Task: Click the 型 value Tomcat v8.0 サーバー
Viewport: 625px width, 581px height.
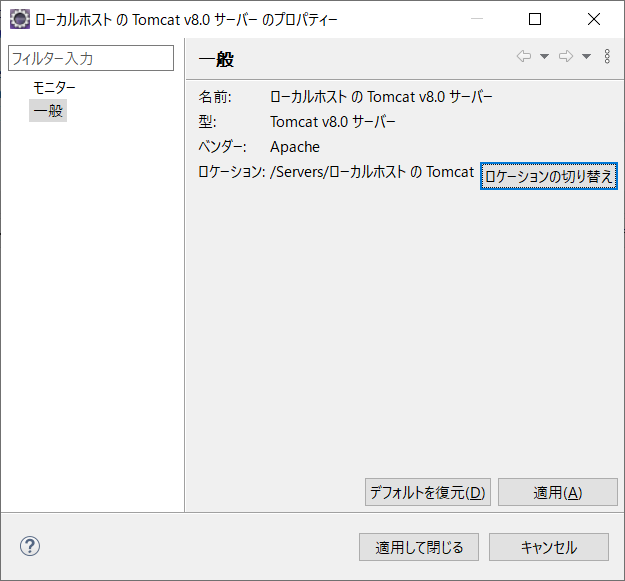Action: click(333, 122)
